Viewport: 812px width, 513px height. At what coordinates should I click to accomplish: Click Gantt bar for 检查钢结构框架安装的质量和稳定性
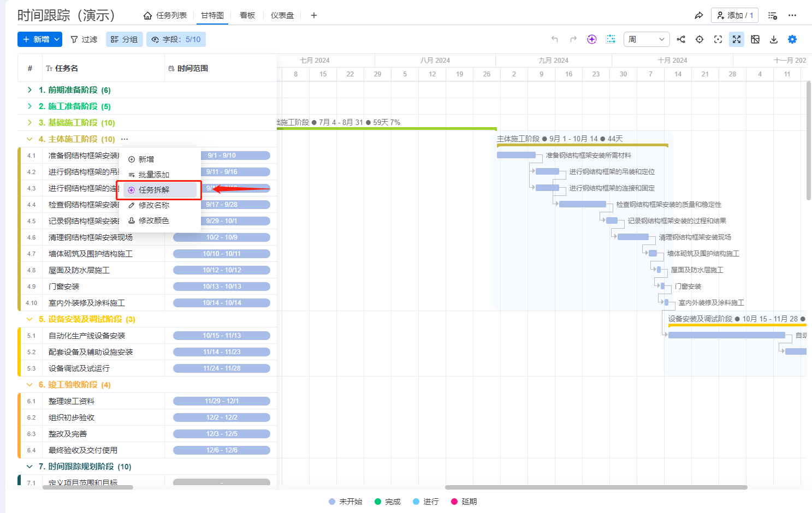[583, 205]
